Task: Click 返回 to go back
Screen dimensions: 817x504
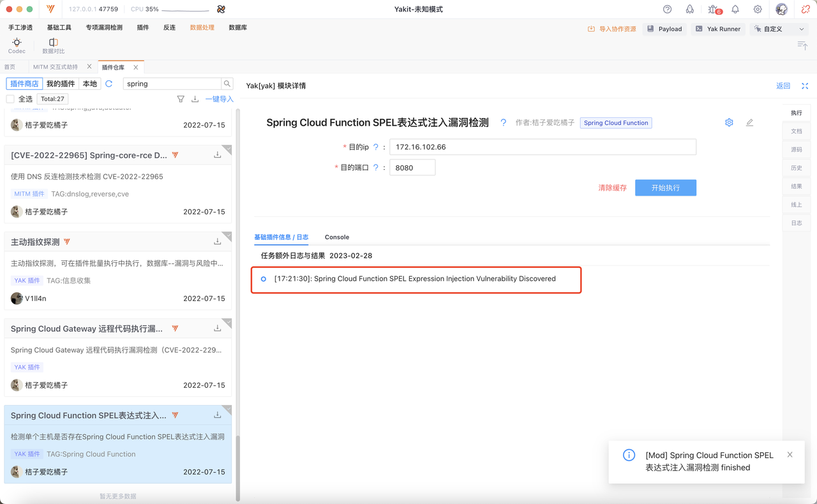Action: point(783,86)
